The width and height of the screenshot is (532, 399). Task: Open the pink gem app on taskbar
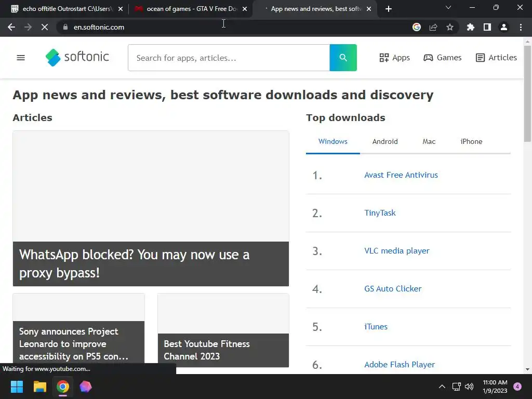coord(86,387)
